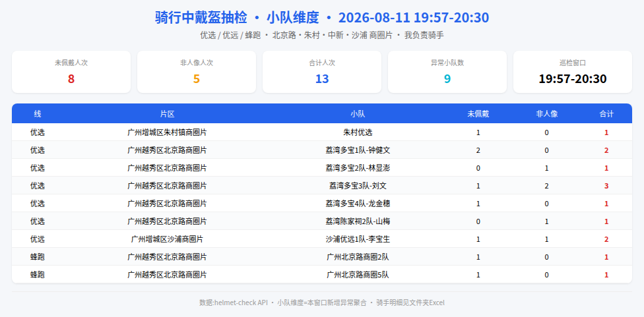Viewport: 644px width, 317px height.
Task: Select the 非人像人次 summary card value 5
Action: coord(197,78)
